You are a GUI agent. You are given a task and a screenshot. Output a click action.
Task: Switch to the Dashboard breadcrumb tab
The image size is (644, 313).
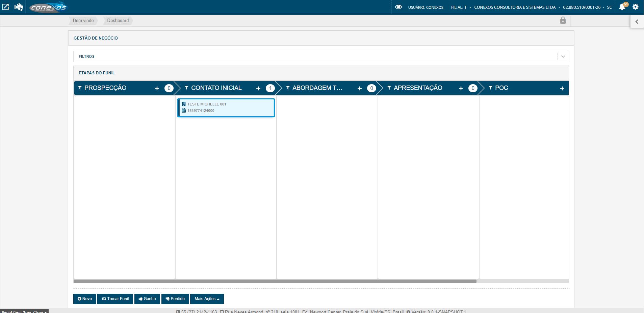tap(118, 21)
